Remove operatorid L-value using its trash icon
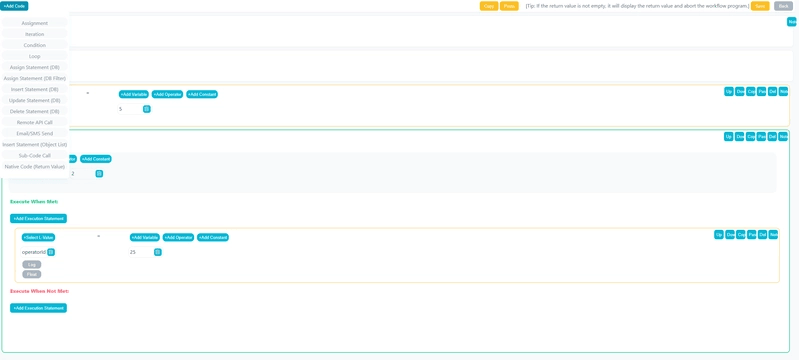 51,252
